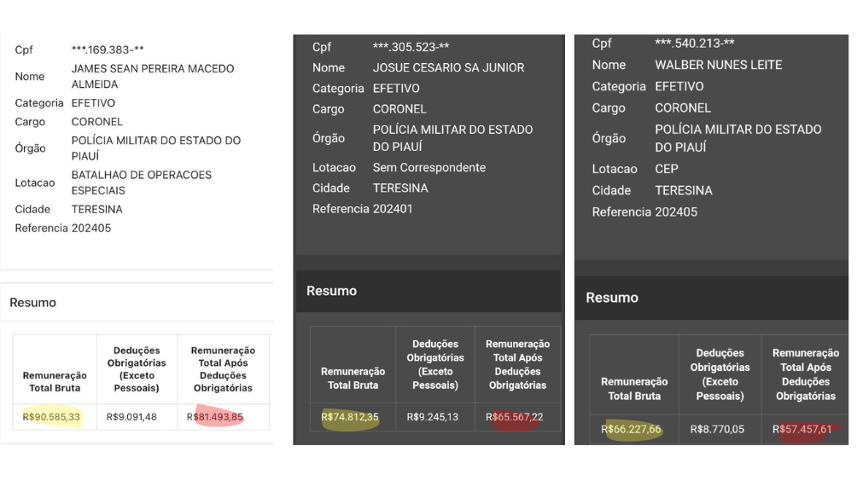Select gross pay R$90.585,33
Image resolution: width=857 pixels, height=504 pixels.
coord(51,417)
